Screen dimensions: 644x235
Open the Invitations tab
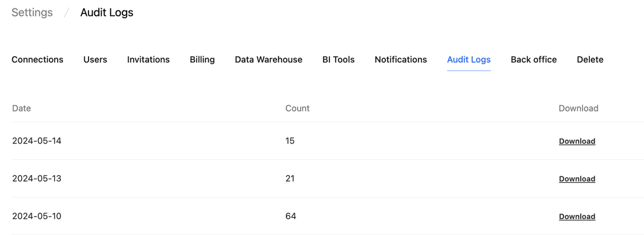(148, 60)
